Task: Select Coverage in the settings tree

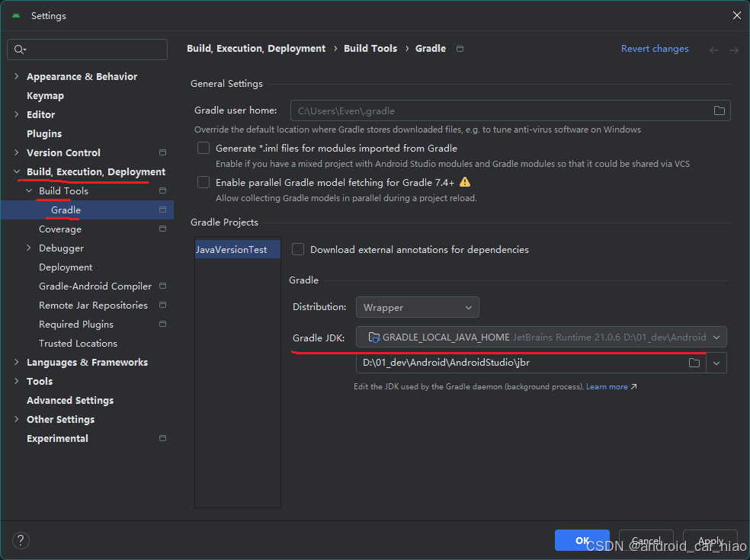Action: 60,229
